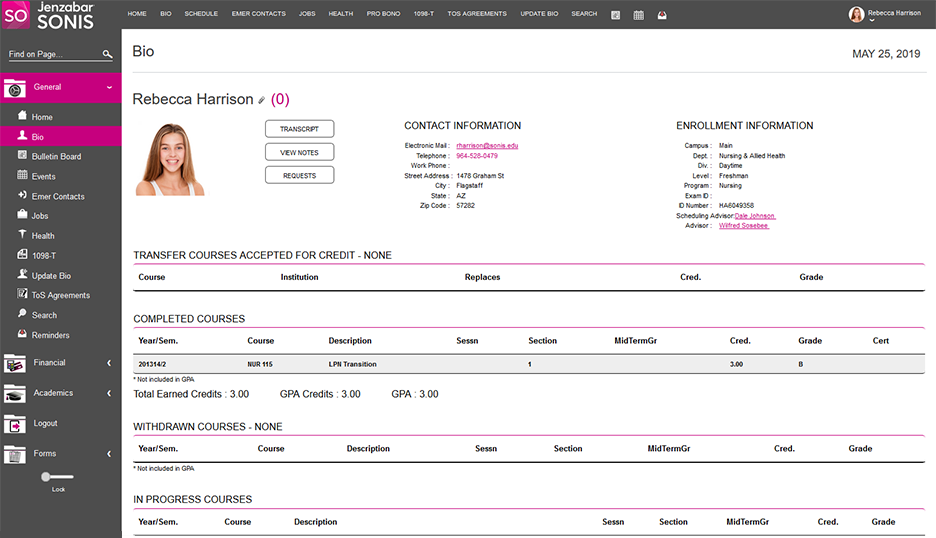Click the Reminders bell icon in sidebar

[x=22, y=335]
